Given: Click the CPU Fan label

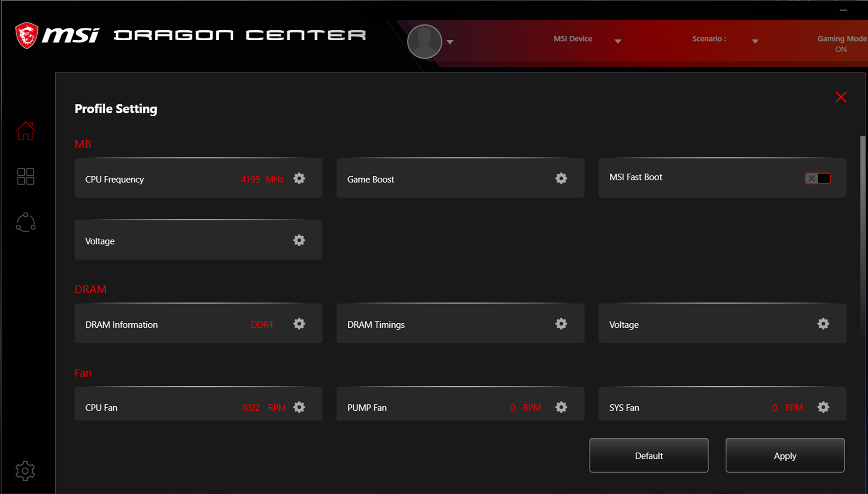Looking at the screenshot, I should coord(101,408).
